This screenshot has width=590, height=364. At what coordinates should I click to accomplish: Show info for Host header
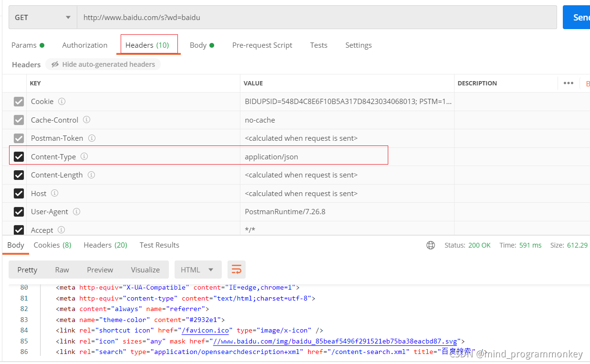click(54, 193)
